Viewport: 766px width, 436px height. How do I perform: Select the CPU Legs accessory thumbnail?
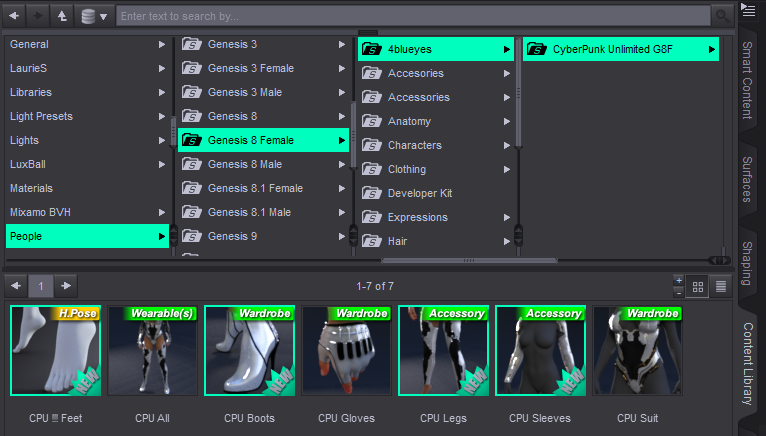(444, 350)
